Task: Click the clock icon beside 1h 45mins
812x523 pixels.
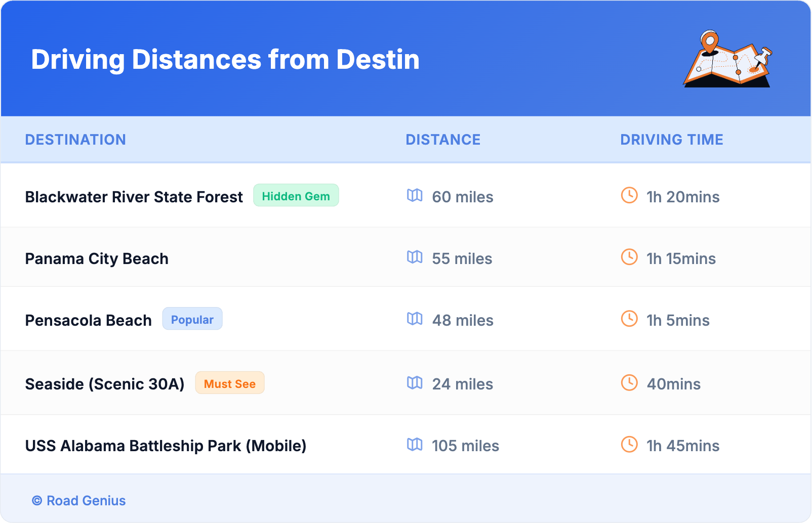Action: (629, 444)
